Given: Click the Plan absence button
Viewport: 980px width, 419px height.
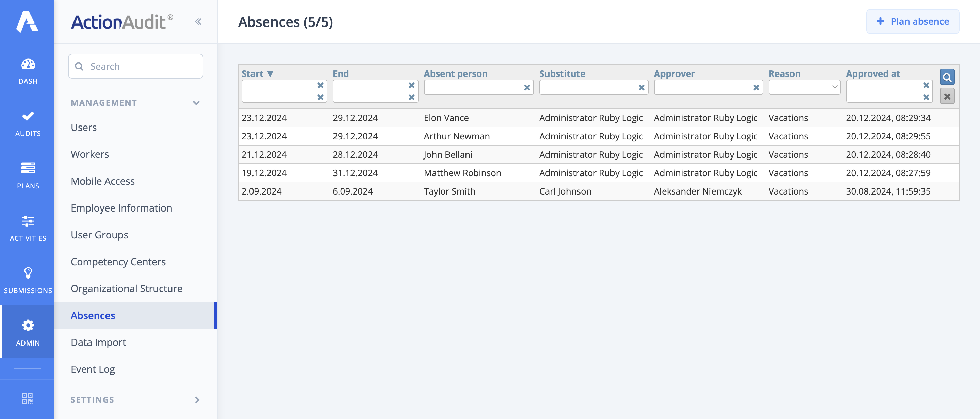Looking at the screenshot, I should [x=912, y=22].
